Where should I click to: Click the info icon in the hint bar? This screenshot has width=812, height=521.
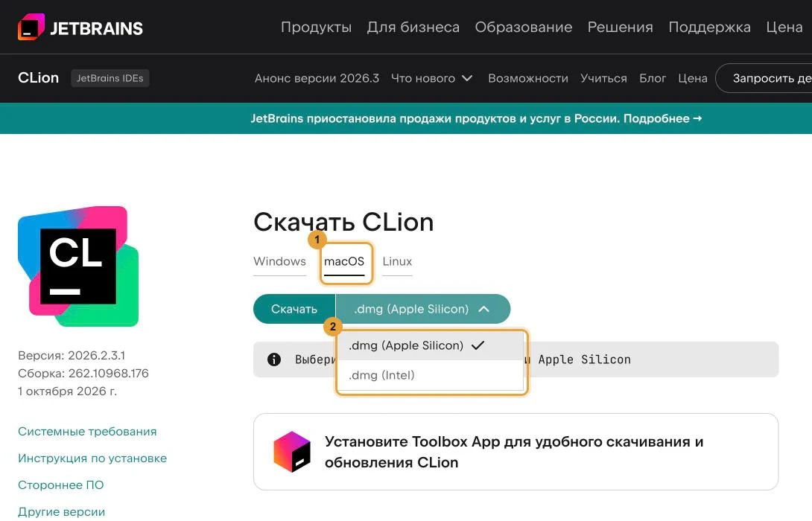(x=274, y=359)
